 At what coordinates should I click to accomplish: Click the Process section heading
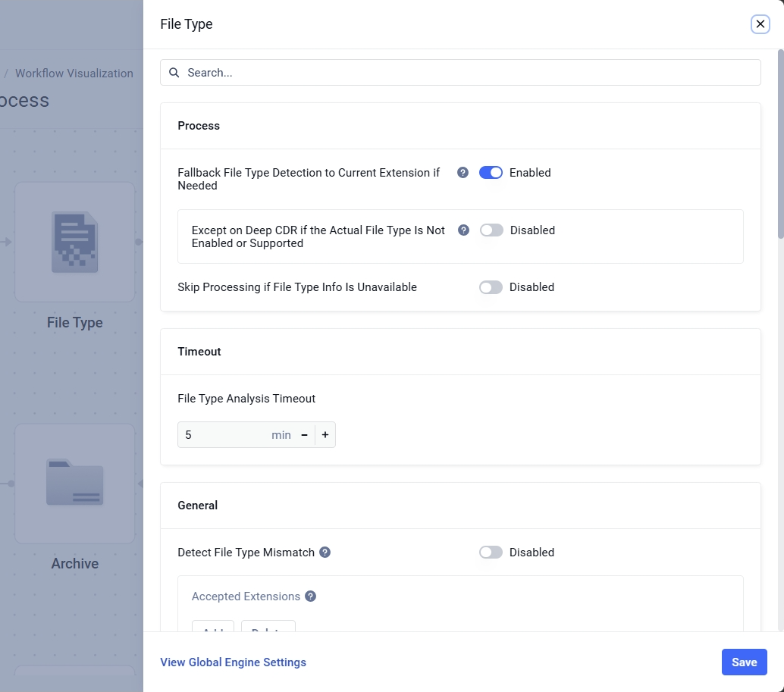pyautogui.click(x=199, y=125)
